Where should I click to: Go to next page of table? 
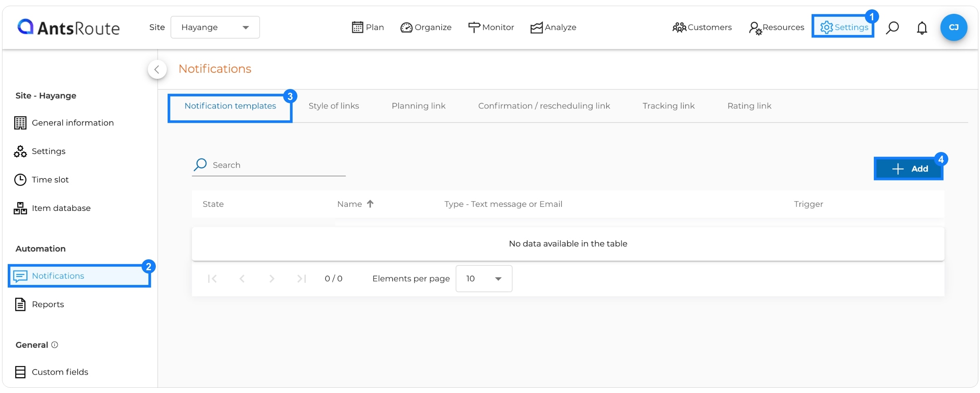(x=272, y=278)
